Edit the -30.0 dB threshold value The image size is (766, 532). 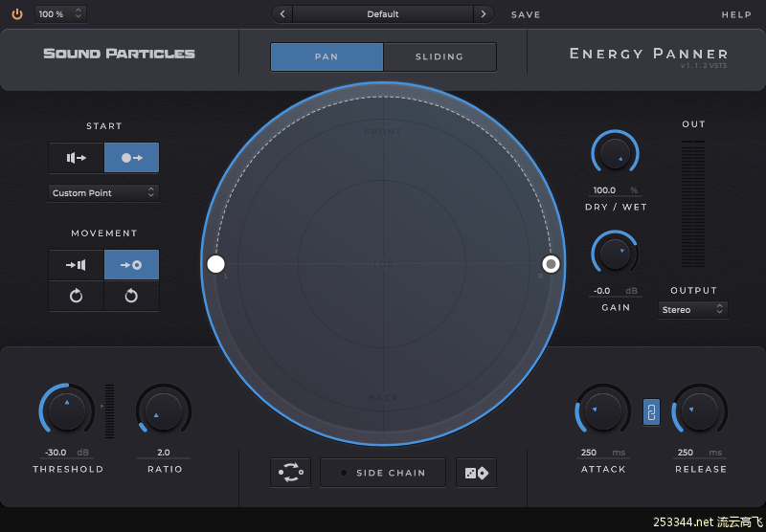pos(67,453)
